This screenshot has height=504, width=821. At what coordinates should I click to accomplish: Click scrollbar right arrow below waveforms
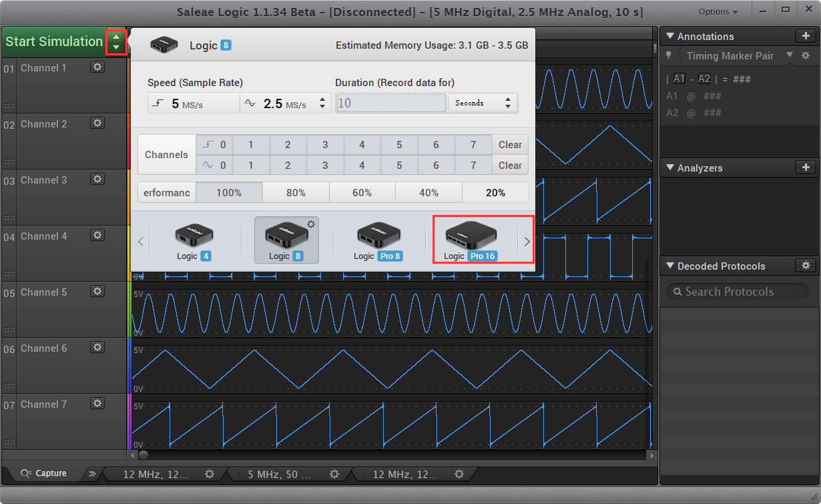pyautogui.click(x=652, y=455)
